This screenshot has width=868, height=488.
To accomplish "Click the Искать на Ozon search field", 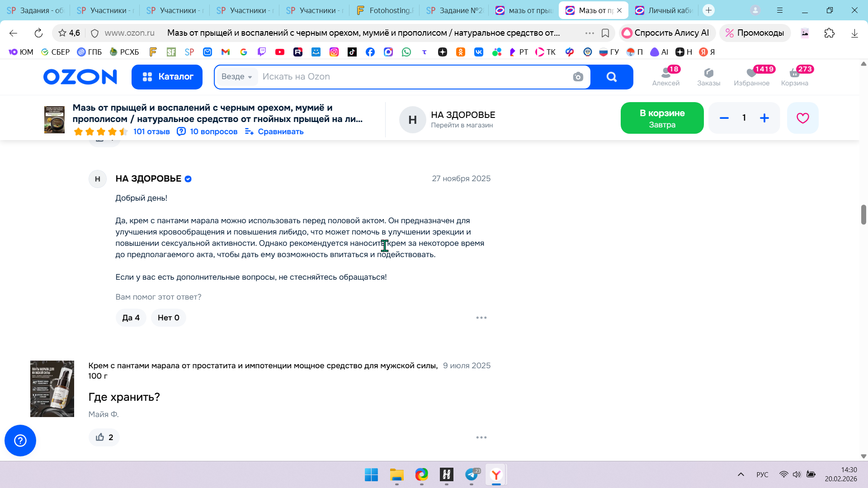I will 407,77.
